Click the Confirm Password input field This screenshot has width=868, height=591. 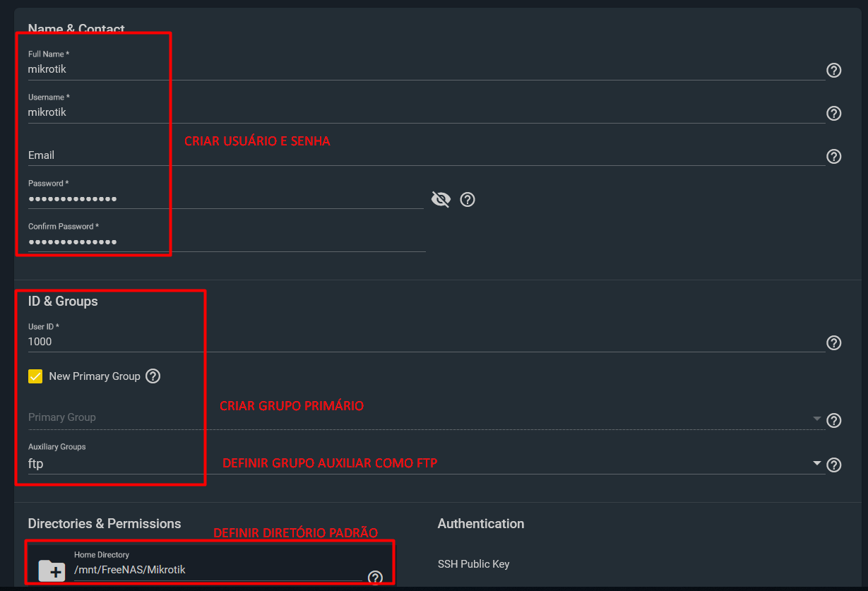[x=227, y=242]
